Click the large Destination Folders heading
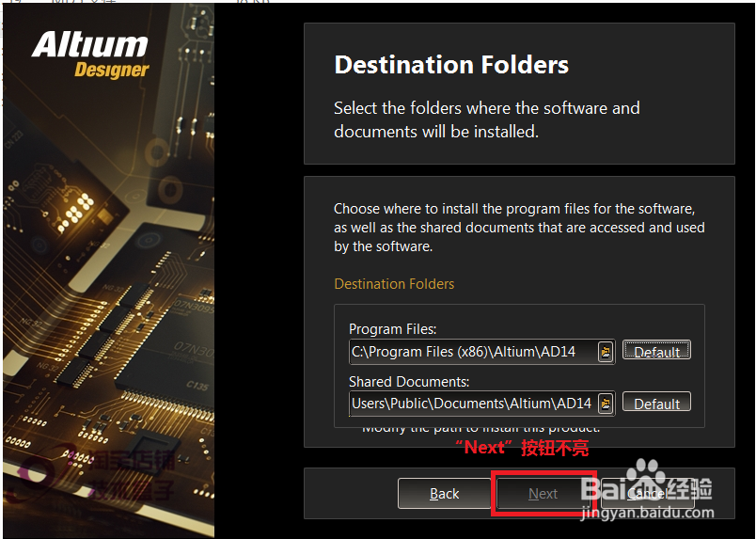The width and height of the screenshot is (756, 539). coord(451,65)
